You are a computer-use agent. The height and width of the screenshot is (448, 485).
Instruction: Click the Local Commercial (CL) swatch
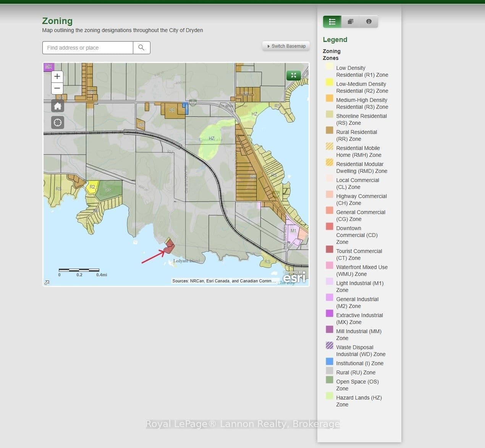tap(330, 178)
